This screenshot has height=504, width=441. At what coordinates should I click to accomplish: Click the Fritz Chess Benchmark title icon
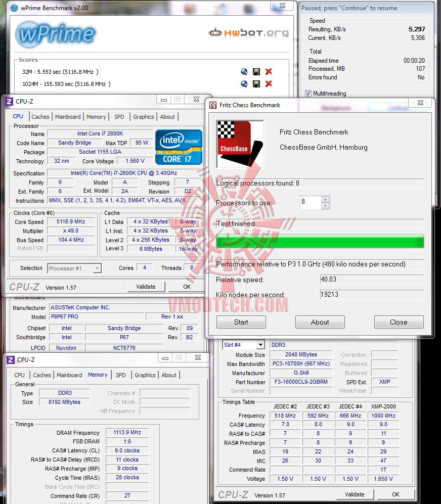[x=213, y=105]
